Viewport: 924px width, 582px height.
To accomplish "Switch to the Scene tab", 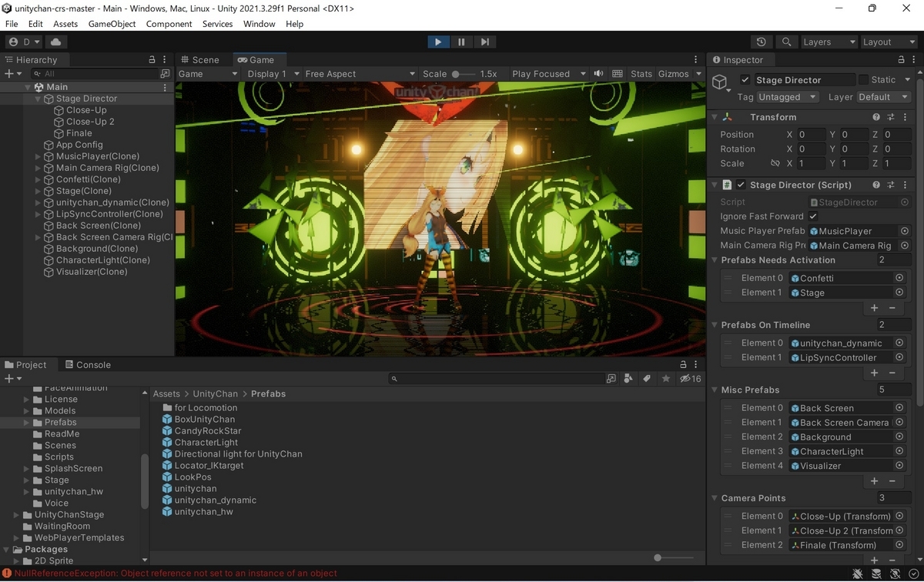I will click(199, 59).
